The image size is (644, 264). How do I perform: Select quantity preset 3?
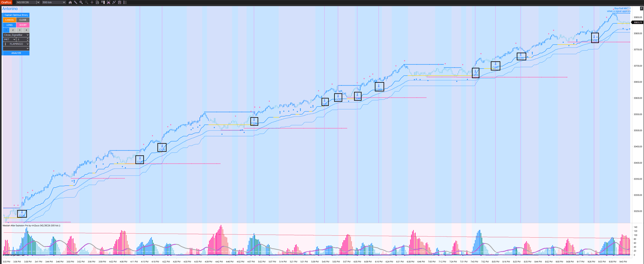19,30
